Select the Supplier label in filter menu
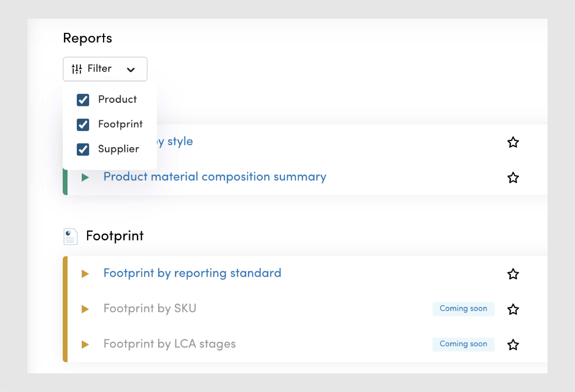Image resolution: width=575 pixels, height=392 pixels. 118,149
